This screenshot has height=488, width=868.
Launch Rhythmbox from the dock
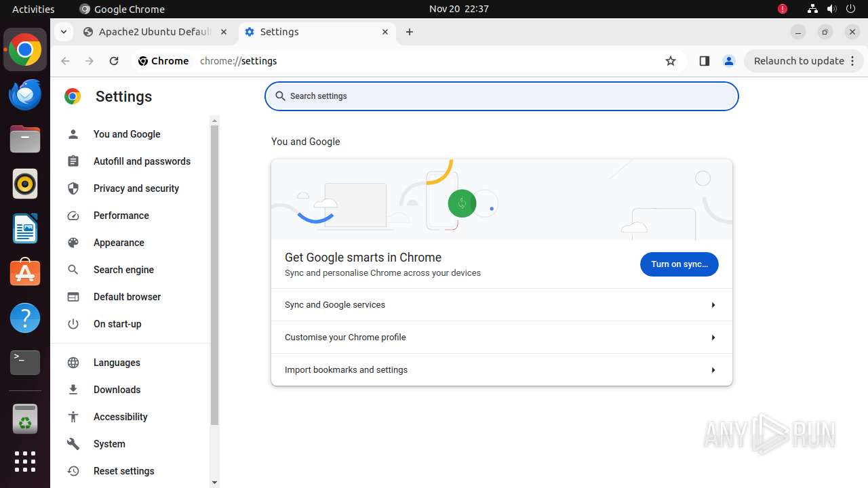[25, 184]
